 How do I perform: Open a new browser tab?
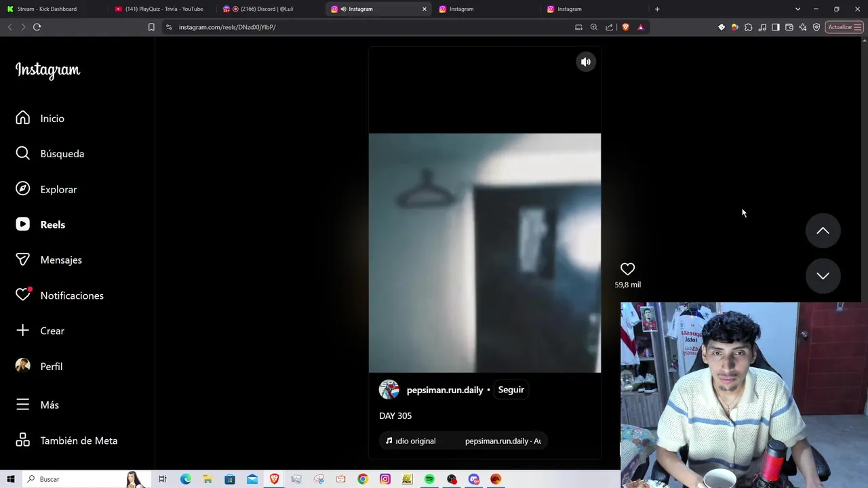pyautogui.click(x=657, y=9)
